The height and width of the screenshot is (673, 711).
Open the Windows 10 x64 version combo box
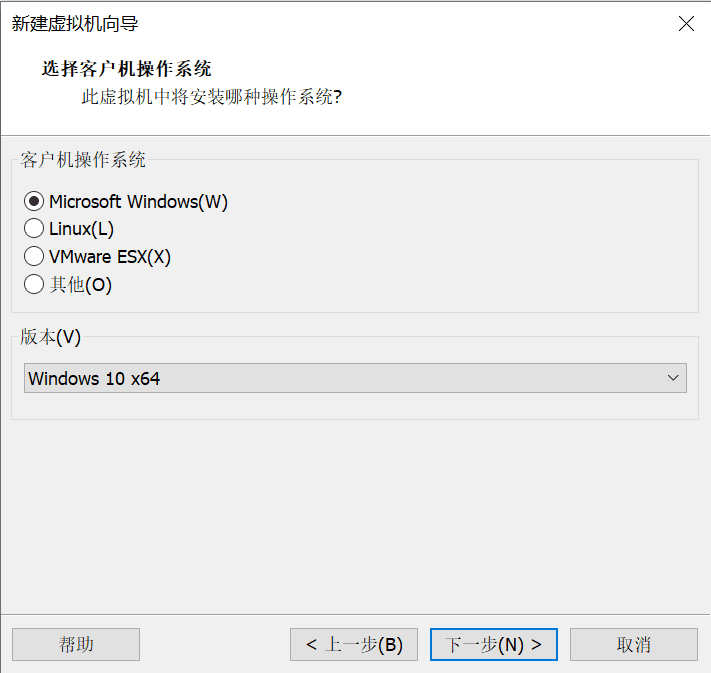point(340,378)
